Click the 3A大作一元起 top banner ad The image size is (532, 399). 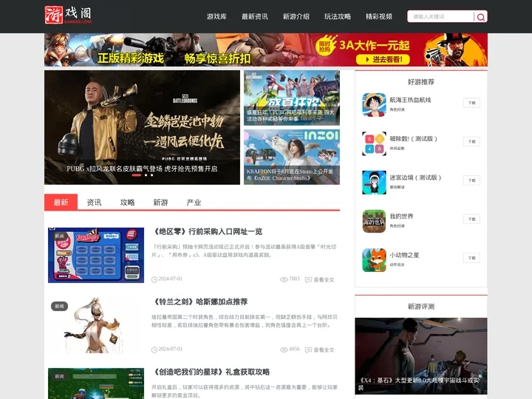click(x=266, y=50)
